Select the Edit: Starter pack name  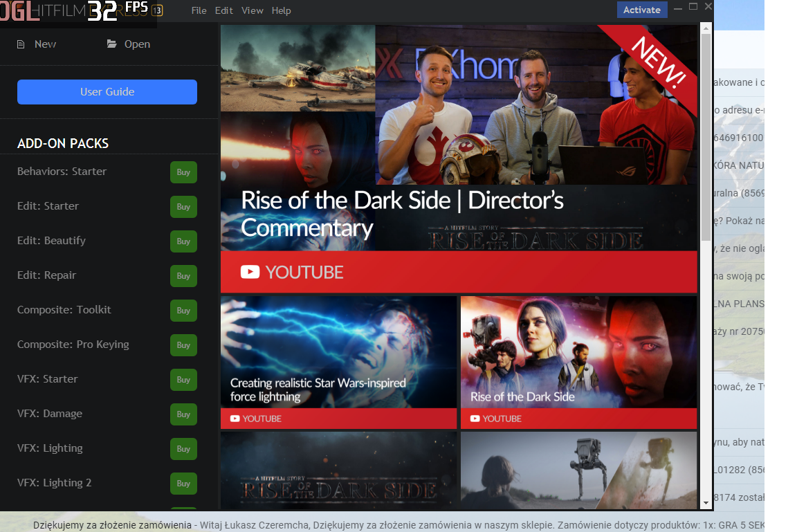pyautogui.click(x=48, y=205)
